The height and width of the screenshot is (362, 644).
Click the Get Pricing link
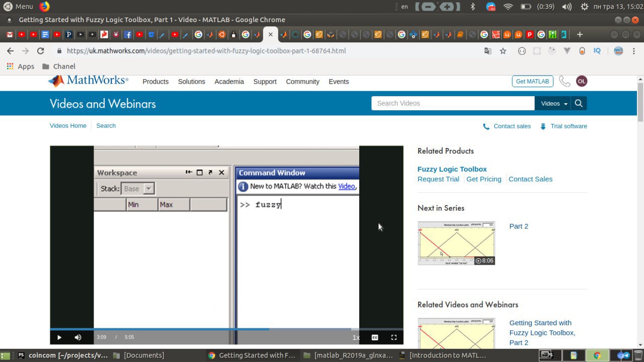(484, 179)
